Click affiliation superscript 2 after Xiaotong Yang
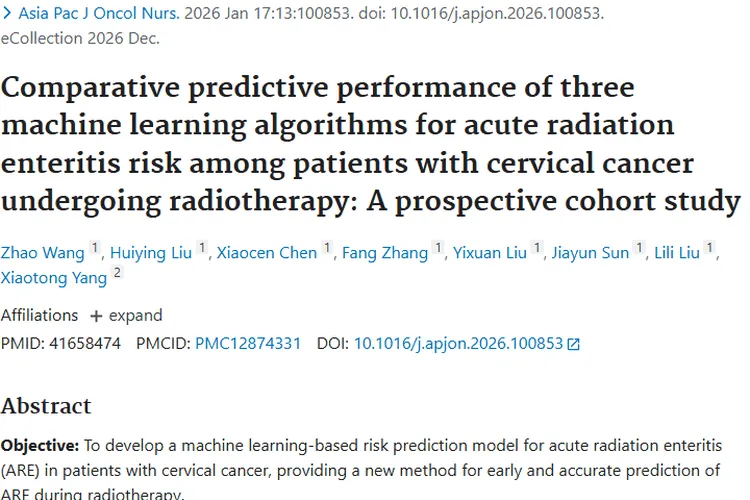 117,273
